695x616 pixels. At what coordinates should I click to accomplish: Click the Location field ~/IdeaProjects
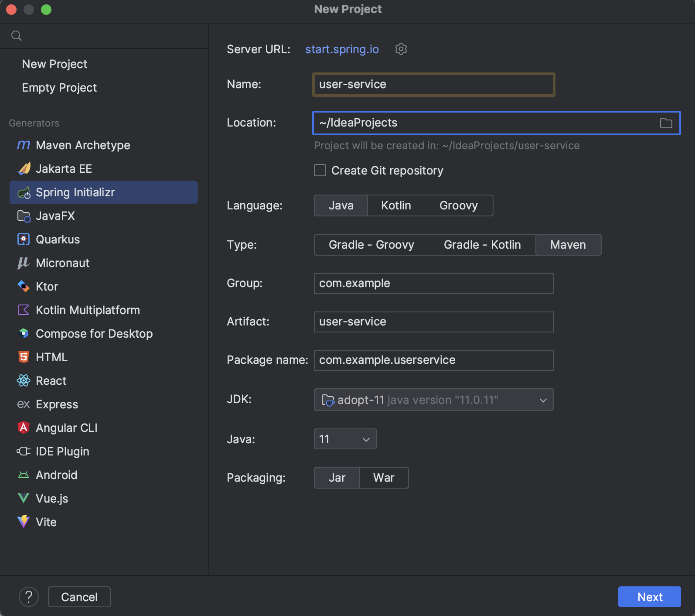(x=497, y=123)
